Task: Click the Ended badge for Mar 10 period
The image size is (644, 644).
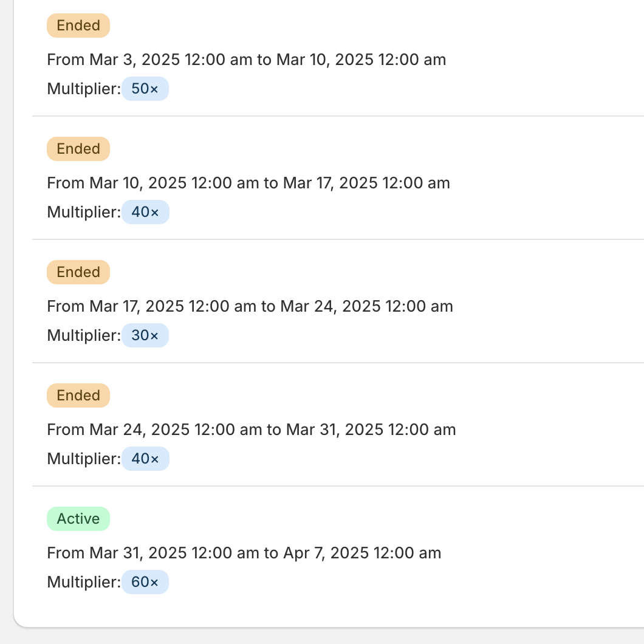Action: [78, 149]
